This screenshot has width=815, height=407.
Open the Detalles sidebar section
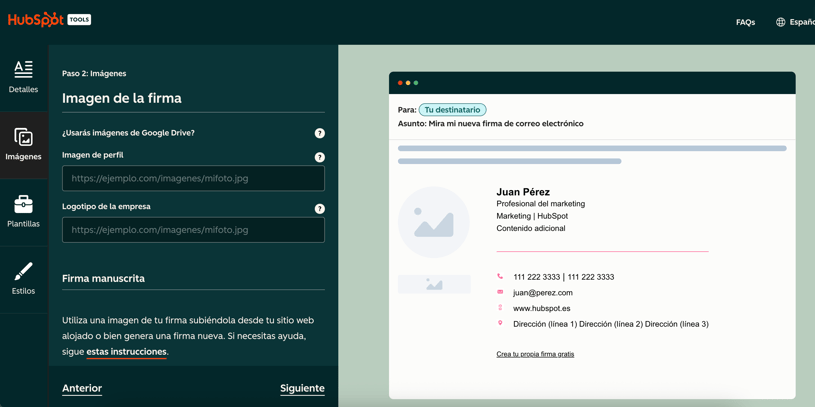(23, 76)
